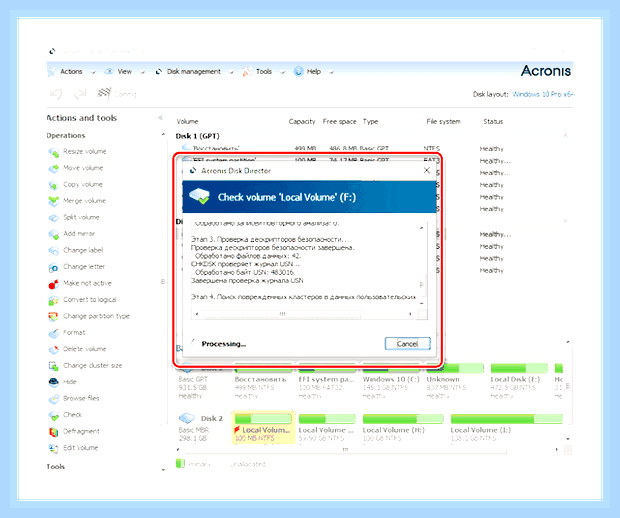Viewport: 620px width, 518px height.
Task: Open the View menu
Action: (125, 72)
